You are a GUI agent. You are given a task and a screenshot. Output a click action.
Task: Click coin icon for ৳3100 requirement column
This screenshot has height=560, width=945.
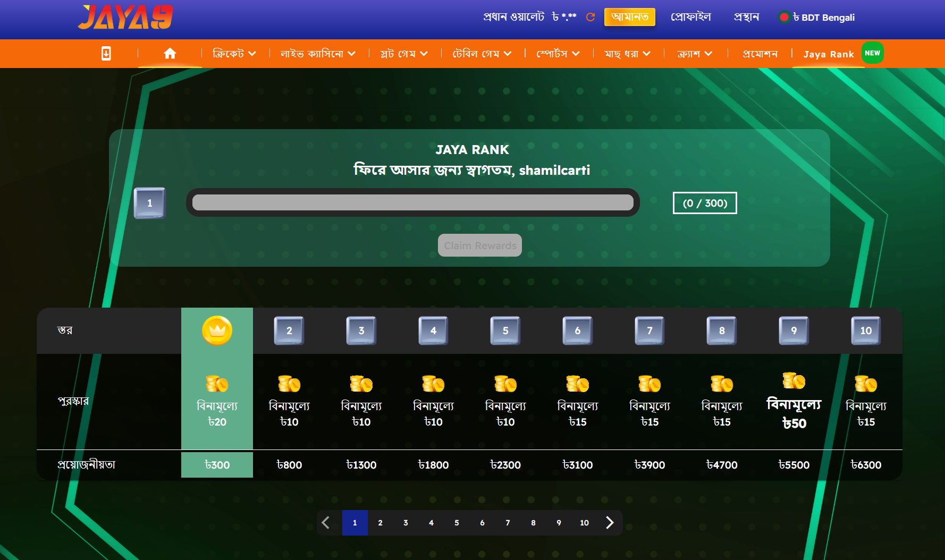(x=578, y=384)
